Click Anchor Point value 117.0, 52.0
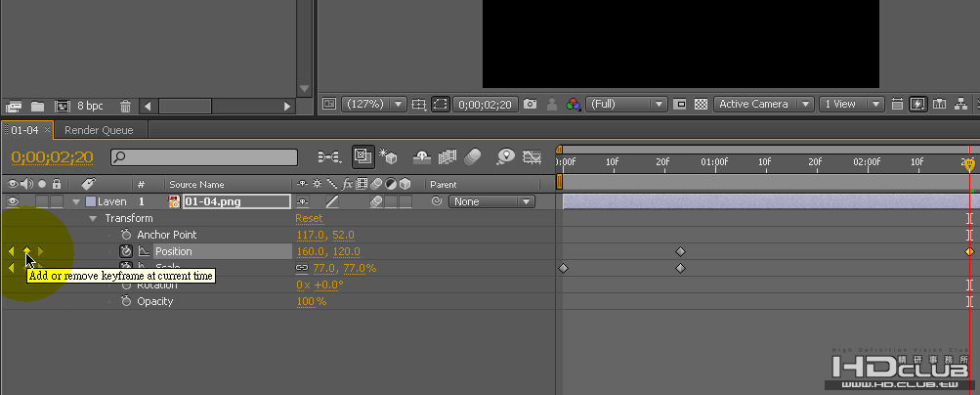 coord(325,235)
